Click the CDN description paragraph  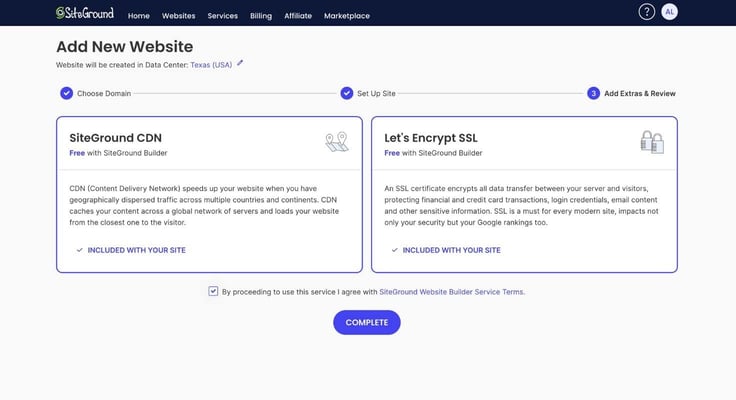pyautogui.click(x=204, y=205)
